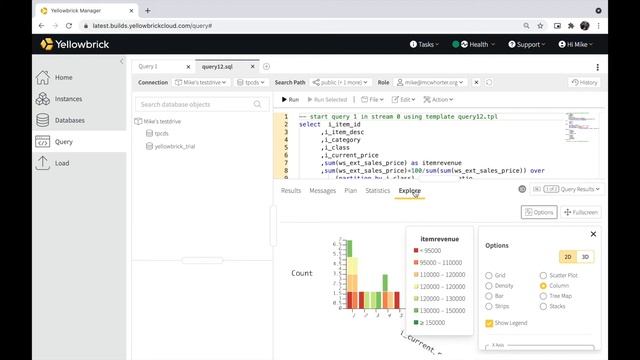640x360 pixels.
Task: Reload the browser page
Action: tap(69, 26)
